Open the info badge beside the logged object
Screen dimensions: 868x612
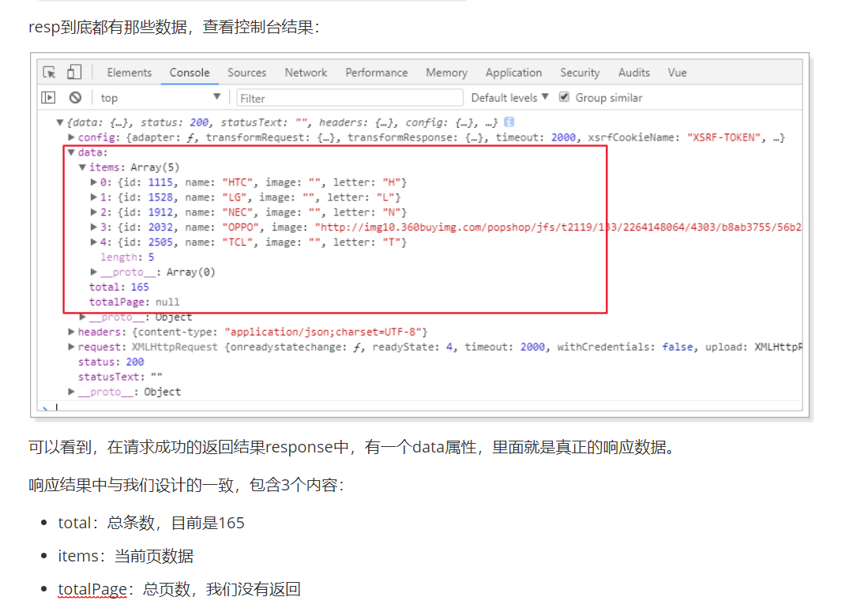pos(509,122)
